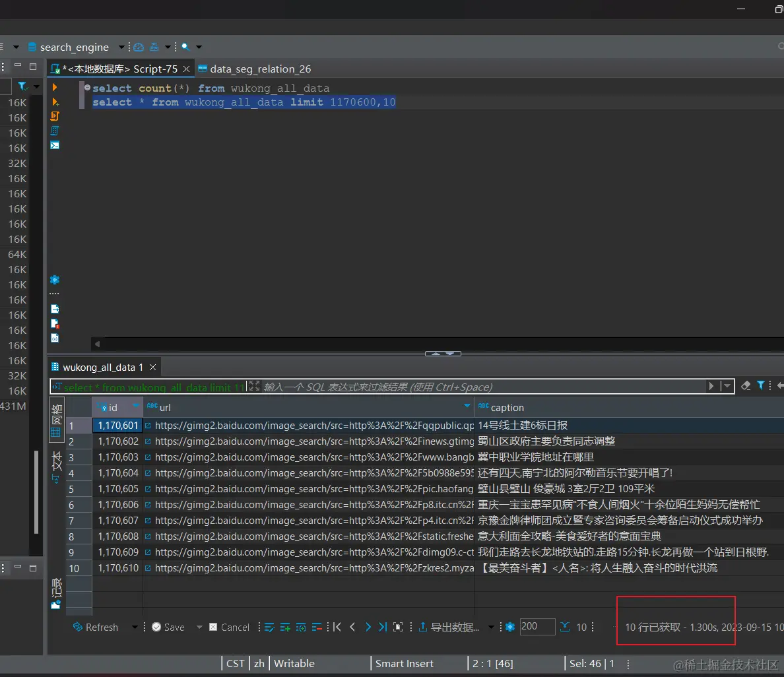Duplicate the current row icon
Viewport: 784px width, 677px height.
tap(301, 627)
